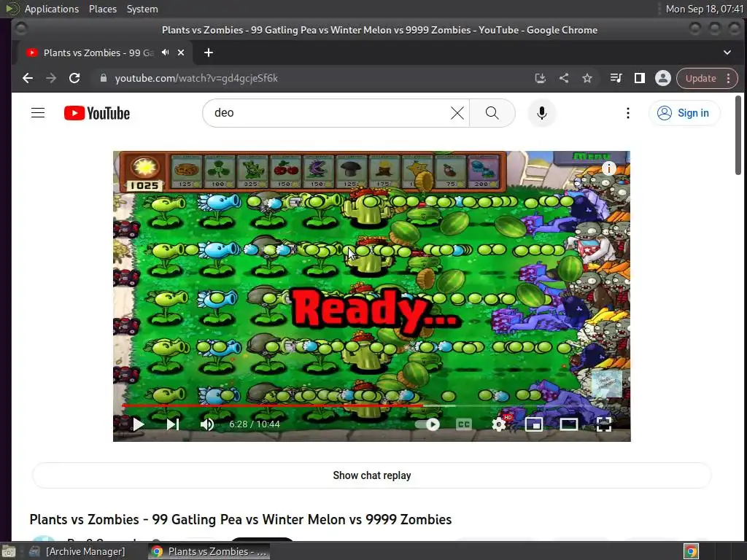The height and width of the screenshot is (560, 747).
Task: Open YouTube settings three-dot menu
Action: [x=628, y=113]
